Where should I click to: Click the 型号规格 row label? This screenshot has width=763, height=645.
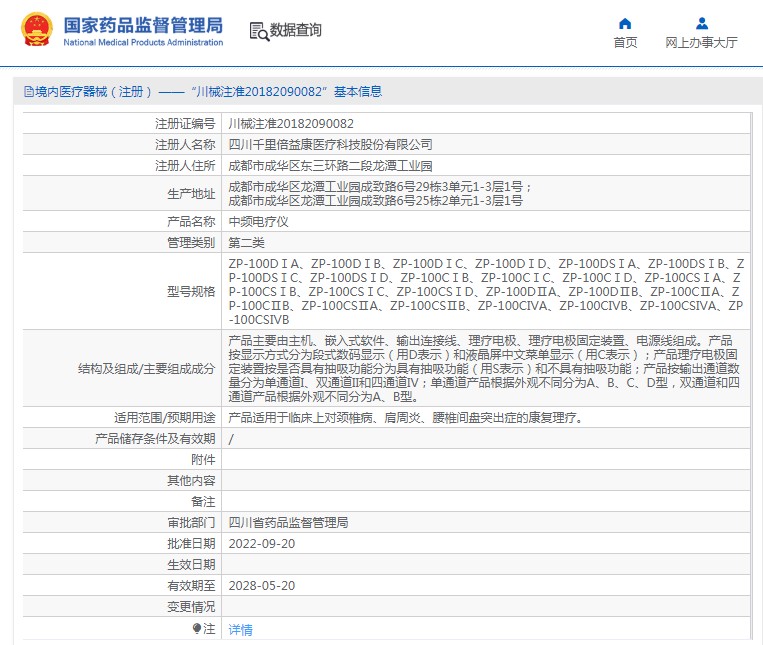coord(191,291)
